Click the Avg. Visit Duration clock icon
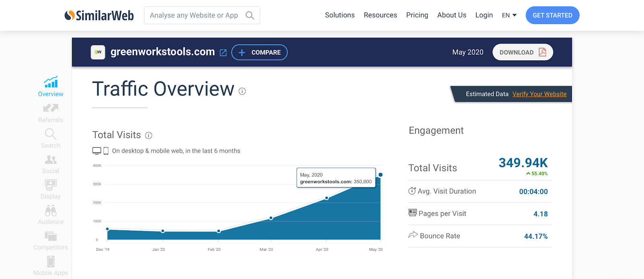 coord(412,191)
